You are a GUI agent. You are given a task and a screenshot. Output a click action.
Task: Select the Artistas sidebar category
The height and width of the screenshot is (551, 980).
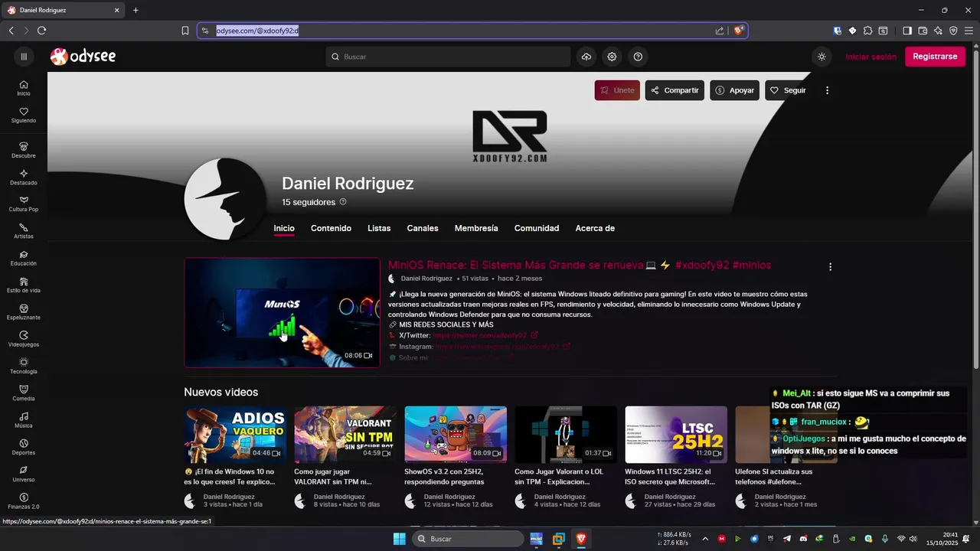coord(24,231)
